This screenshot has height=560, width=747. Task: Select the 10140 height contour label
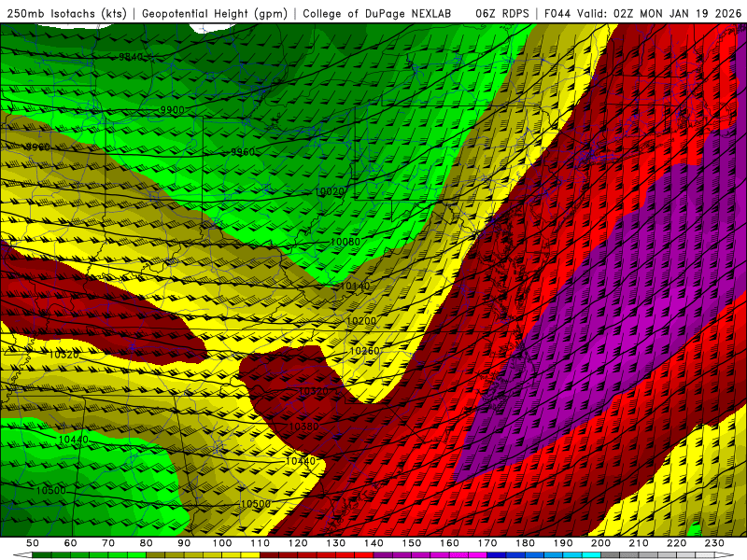[x=355, y=287]
